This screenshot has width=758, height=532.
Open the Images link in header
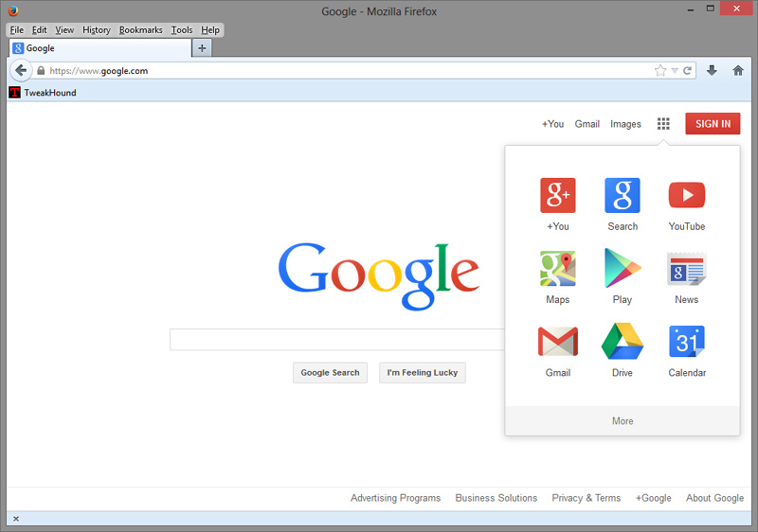(x=625, y=124)
